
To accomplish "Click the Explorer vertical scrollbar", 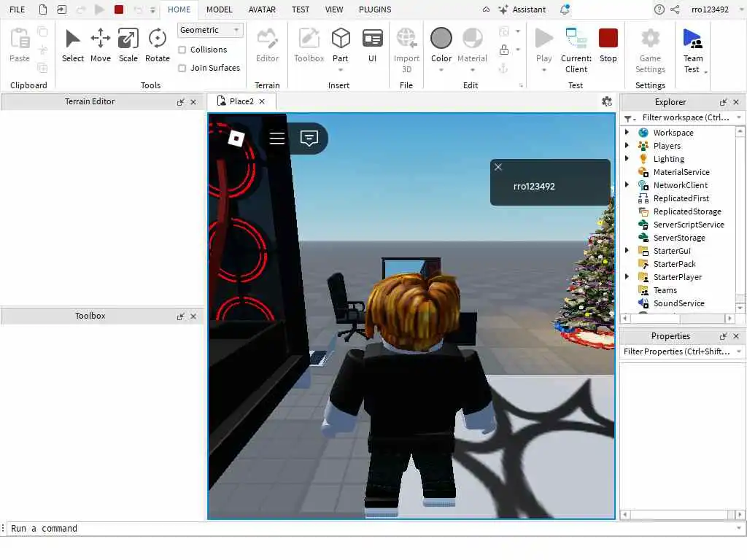I will [x=740, y=219].
